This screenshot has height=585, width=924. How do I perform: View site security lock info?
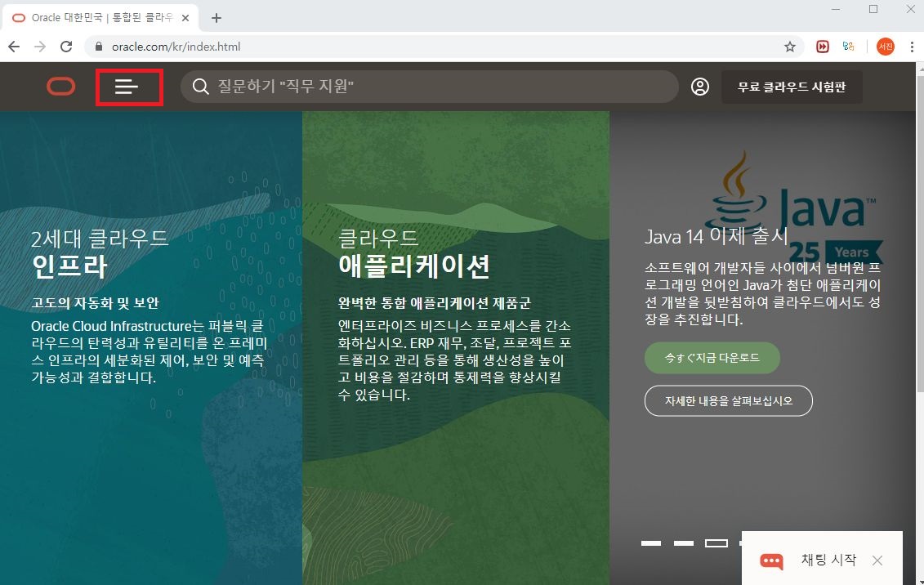tap(98, 47)
